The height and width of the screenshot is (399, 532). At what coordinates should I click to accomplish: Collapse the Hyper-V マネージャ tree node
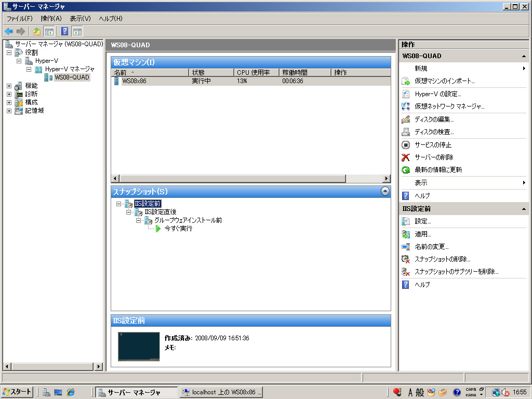point(29,69)
